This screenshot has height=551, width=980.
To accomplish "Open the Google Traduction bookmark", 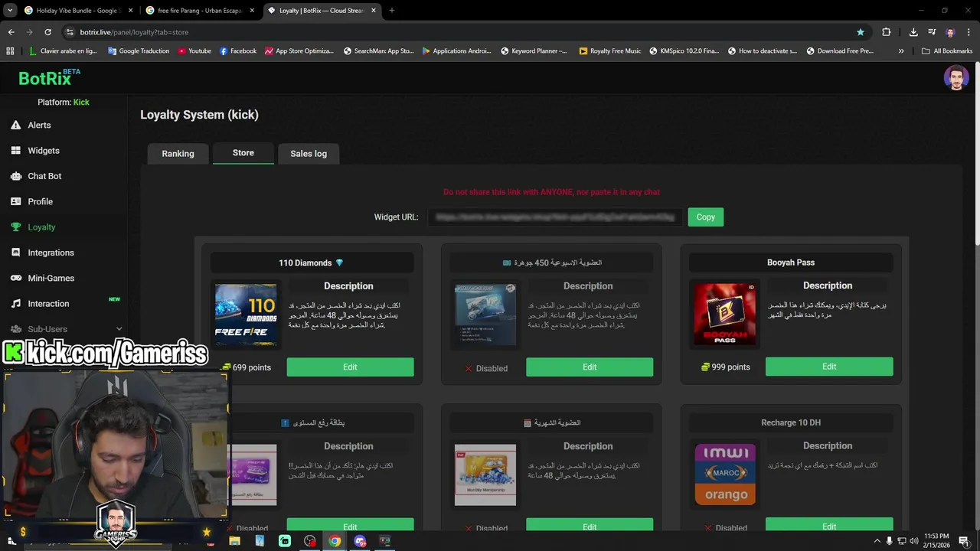I will pos(139,51).
